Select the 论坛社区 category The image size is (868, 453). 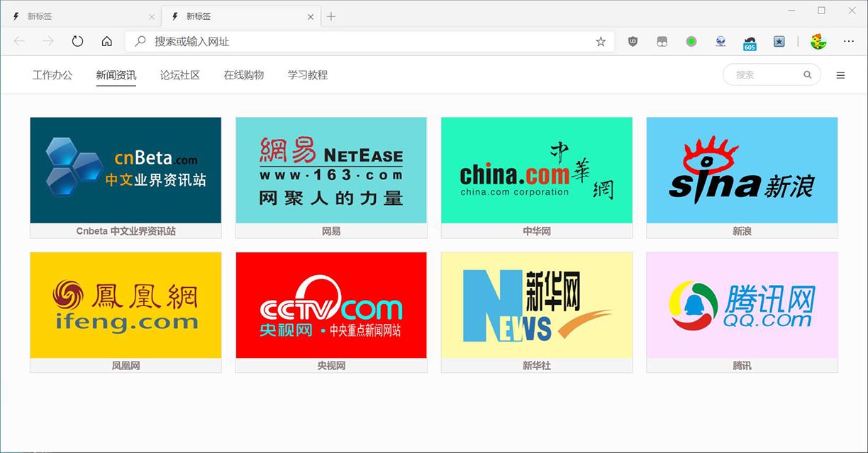[x=180, y=74]
